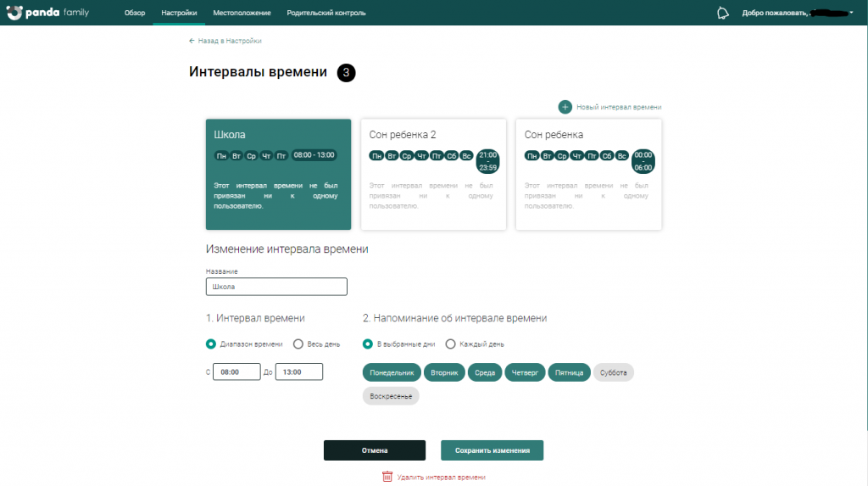Select the Весь день radio option
This screenshot has width=868, height=486.
tap(298, 344)
